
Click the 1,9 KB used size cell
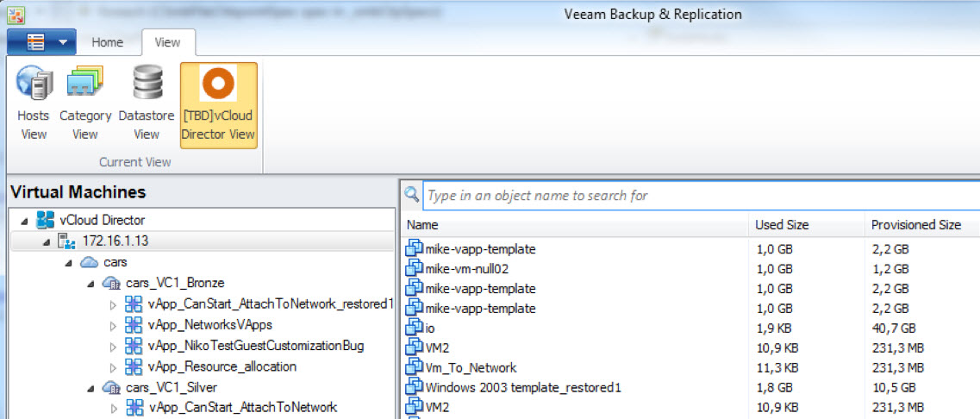(x=774, y=328)
